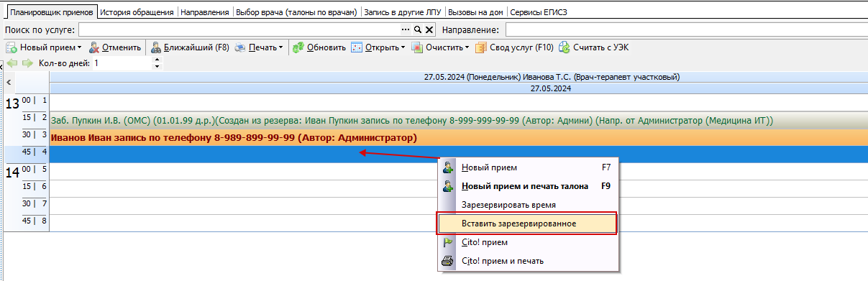
Task: Open the Вызовы на дом tab
Action: click(476, 12)
